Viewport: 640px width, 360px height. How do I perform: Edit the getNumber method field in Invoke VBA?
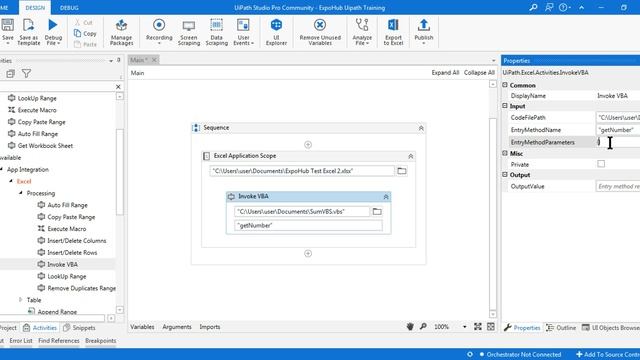pos(308,225)
